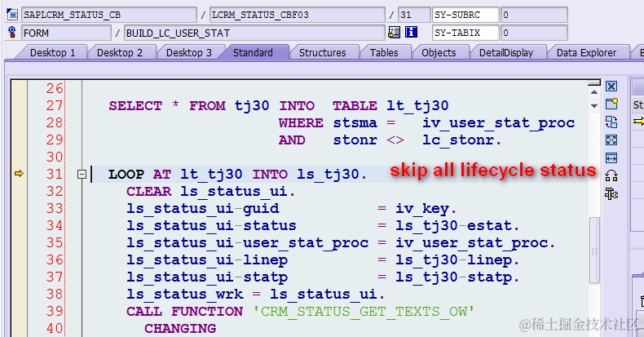Screen dimensions: 644x337
Task: Click the SY-TABIX value field showing 0
Action: coord(534,33)
